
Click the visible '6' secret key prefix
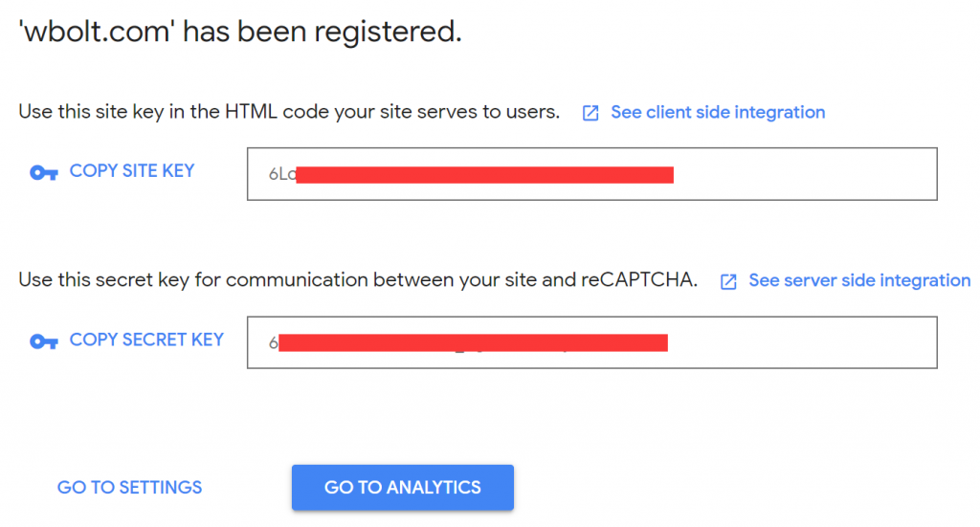point(273,343)
